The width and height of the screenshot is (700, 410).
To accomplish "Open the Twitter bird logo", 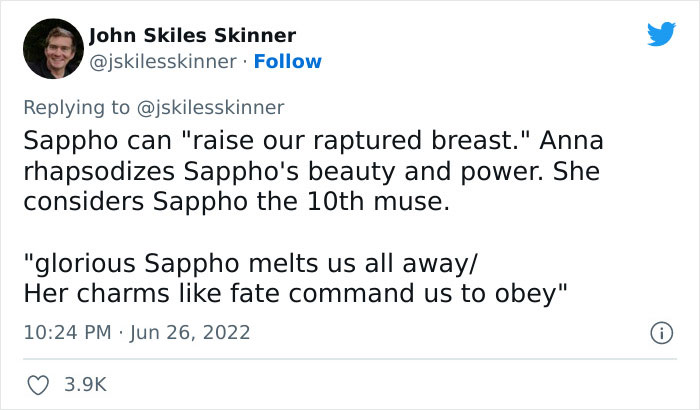I will (661, 33).
